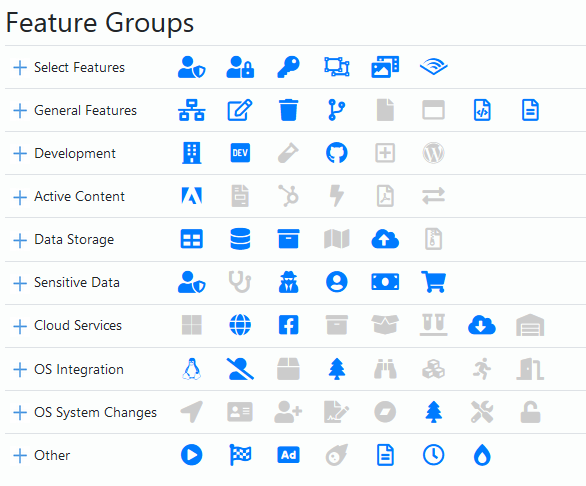The height and width of the screenshot is (486, 586).
Task: Click the gray running person icon in OS Integration
Action: coord(482,369)
